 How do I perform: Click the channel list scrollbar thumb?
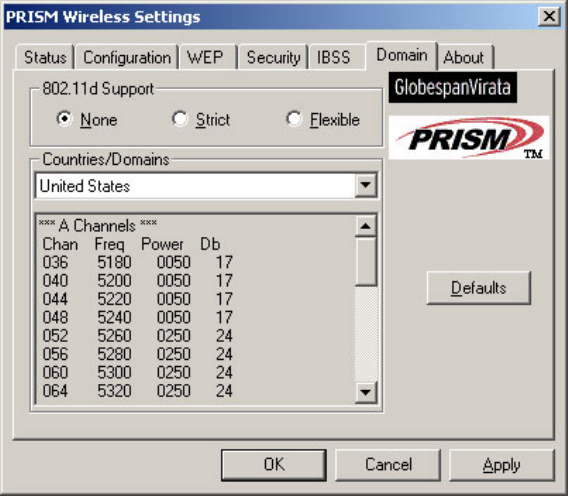[x=365, y=262]
